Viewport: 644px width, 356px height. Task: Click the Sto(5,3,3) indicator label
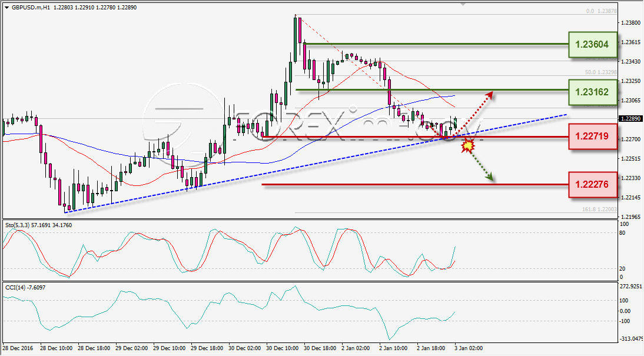point(16,225)
